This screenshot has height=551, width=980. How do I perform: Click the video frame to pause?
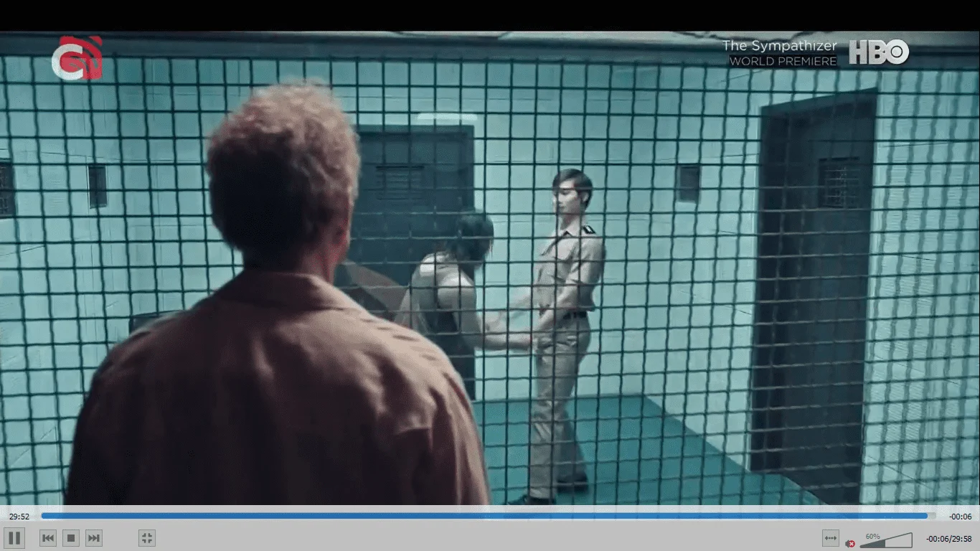pyautogui.click(x=490, y=269)
